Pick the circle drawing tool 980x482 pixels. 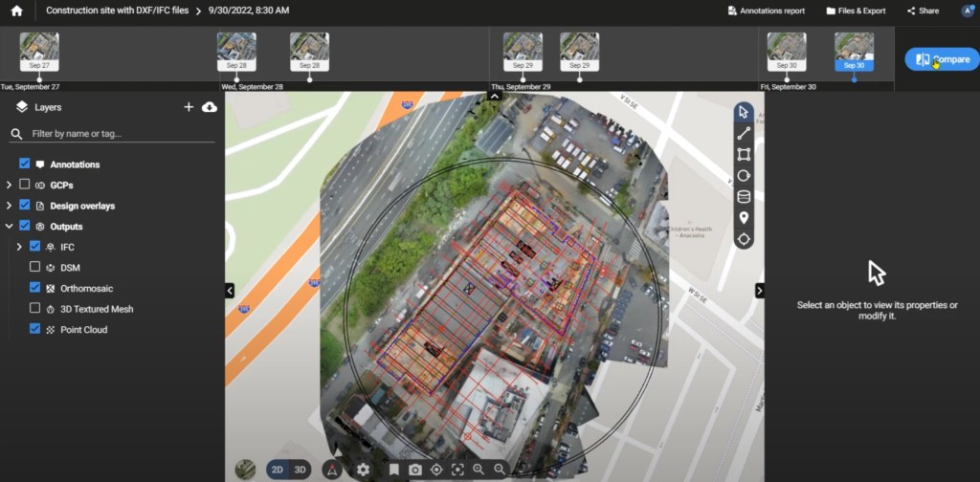(744, 176)
